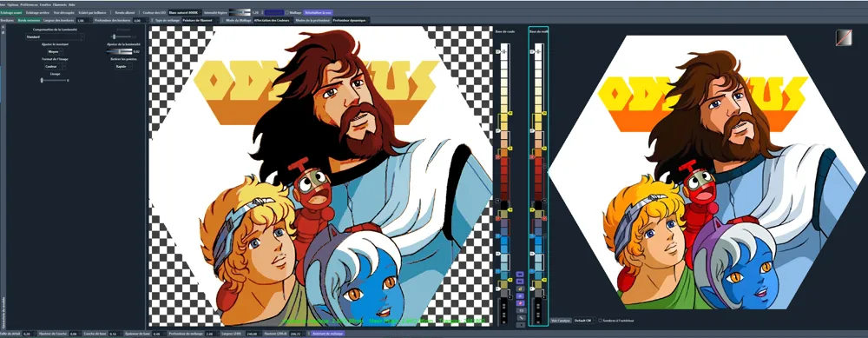Click the TD button in the slider tool column

[x=520, y=310]
